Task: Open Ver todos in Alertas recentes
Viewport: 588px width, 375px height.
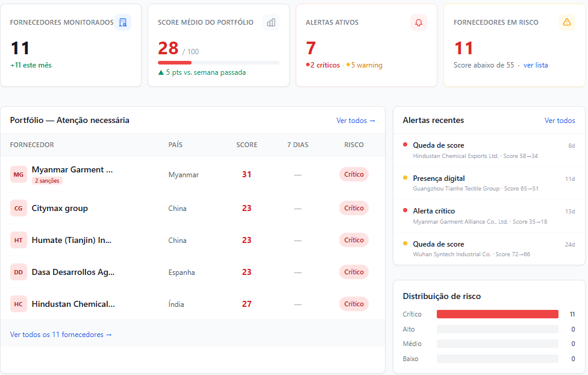Action: tap(560, 121)
